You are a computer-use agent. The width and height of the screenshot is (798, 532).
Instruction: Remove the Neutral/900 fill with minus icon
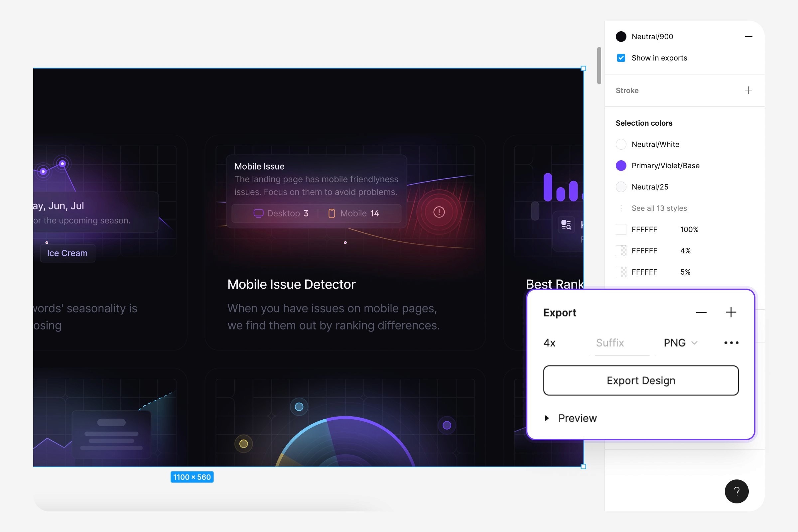[748, 37]
